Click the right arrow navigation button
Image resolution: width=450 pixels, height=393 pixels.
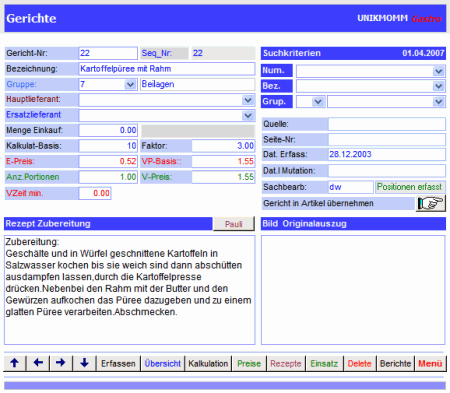pos(61,363)
